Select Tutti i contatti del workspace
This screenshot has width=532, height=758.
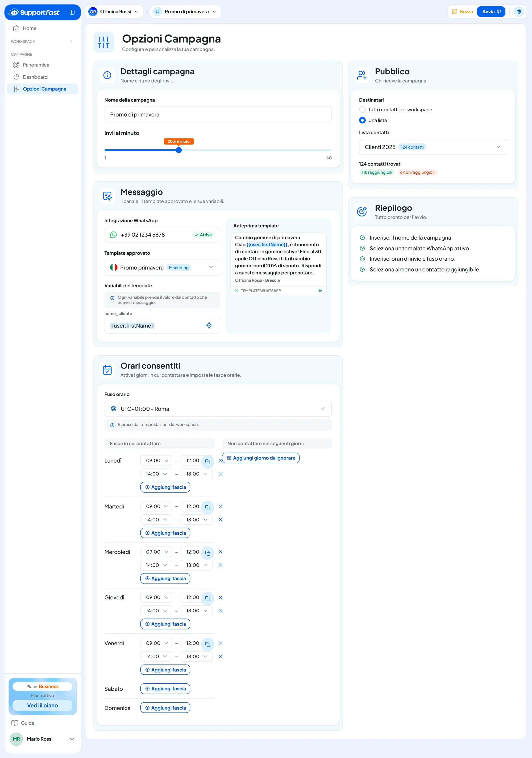tap(363, 110)
